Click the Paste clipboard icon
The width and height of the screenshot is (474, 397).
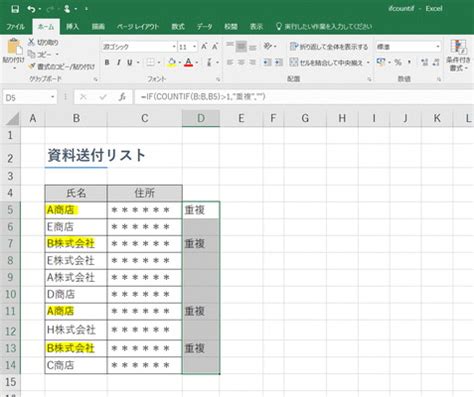[14, 47]
